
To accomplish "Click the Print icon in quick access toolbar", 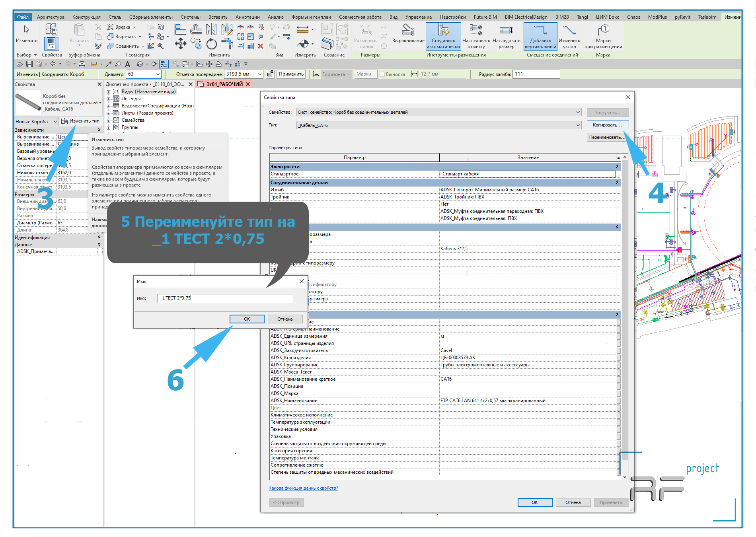I will (x=82, y=64).
